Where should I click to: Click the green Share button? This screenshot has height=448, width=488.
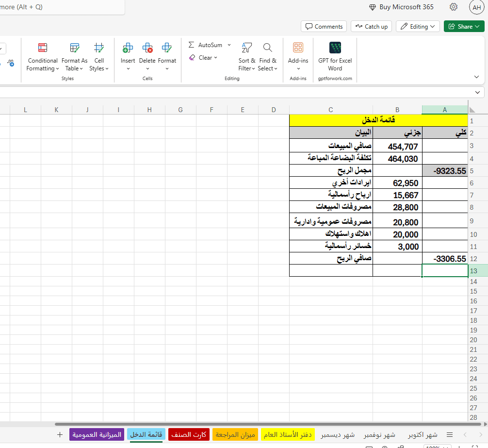[464, 26]
